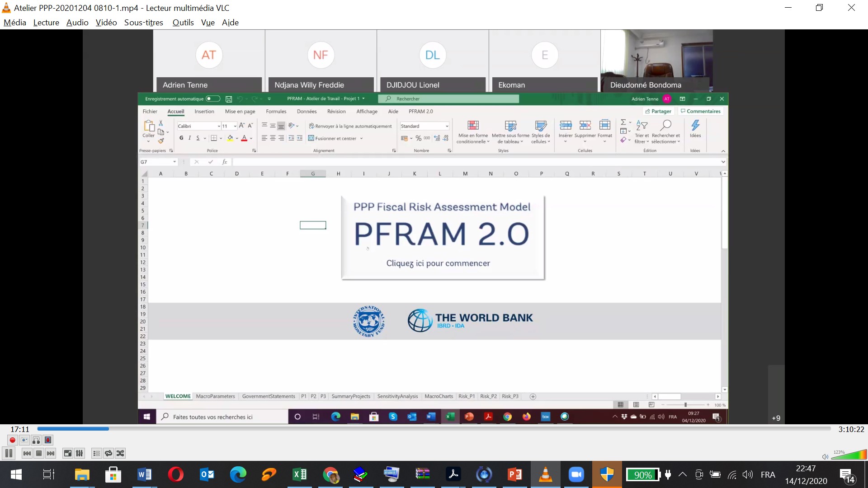Toggle italic I formatting in Excel
The image size is (868, 488).
pos(189,138)
